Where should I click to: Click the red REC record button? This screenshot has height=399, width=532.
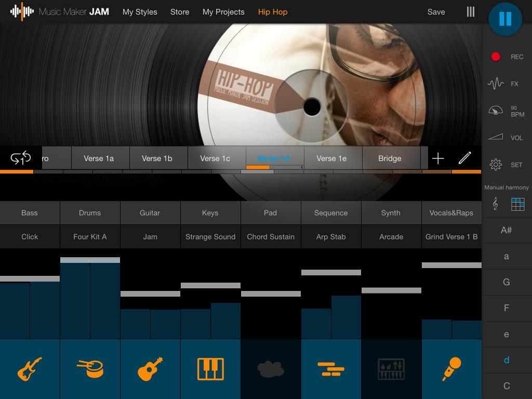[496, 57]
